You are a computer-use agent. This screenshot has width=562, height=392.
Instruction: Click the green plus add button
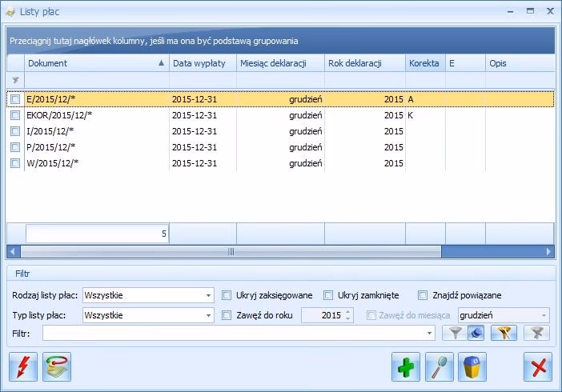click(x=406, y=367)
